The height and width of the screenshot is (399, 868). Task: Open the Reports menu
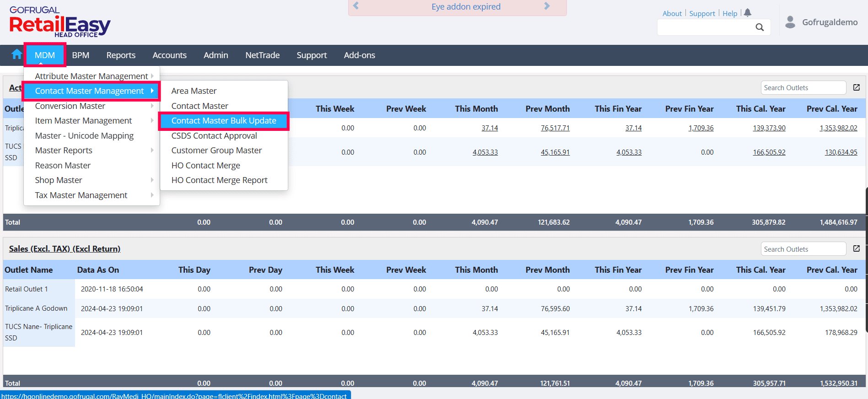click(x=121, y=55)
